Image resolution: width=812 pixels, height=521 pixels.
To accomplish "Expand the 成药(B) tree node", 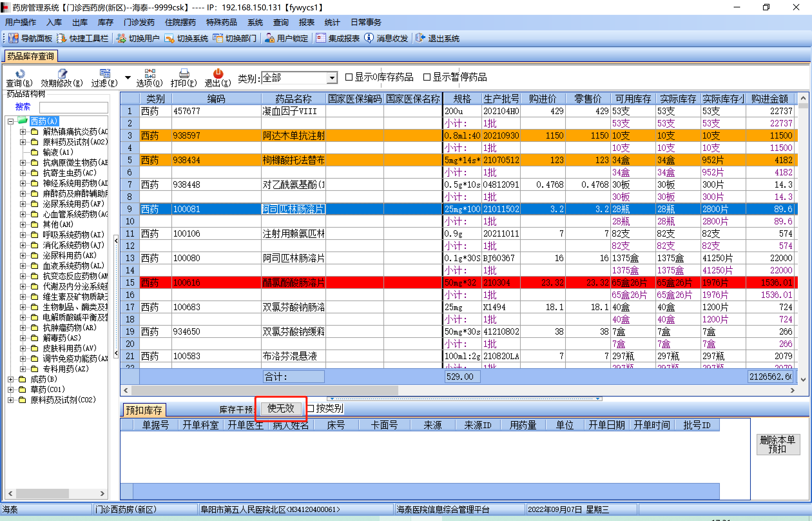I will (11, 379).
